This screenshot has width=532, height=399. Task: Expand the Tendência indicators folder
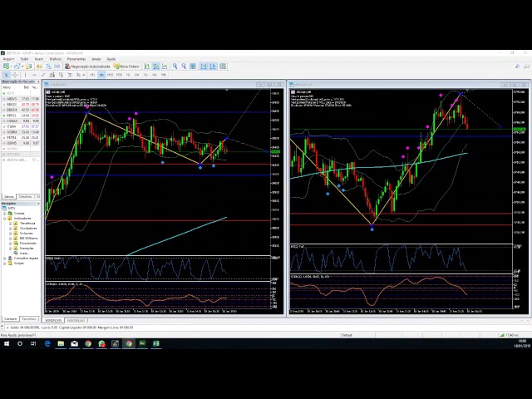(x=10, y=224)
